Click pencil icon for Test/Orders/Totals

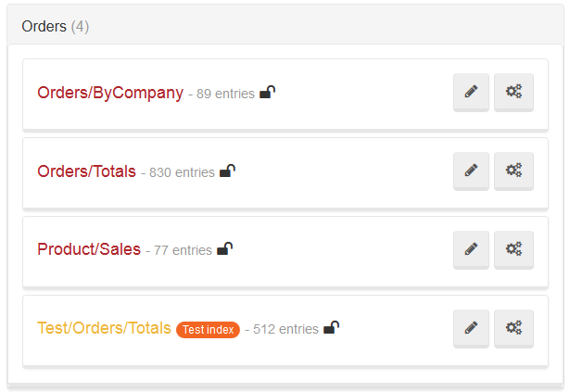pyautogui.click(x=471, y=329)
